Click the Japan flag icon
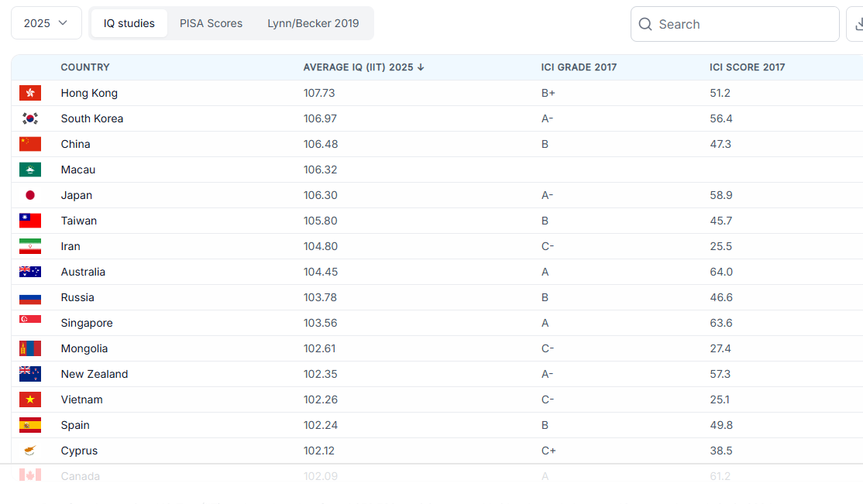 coord(30,195)
